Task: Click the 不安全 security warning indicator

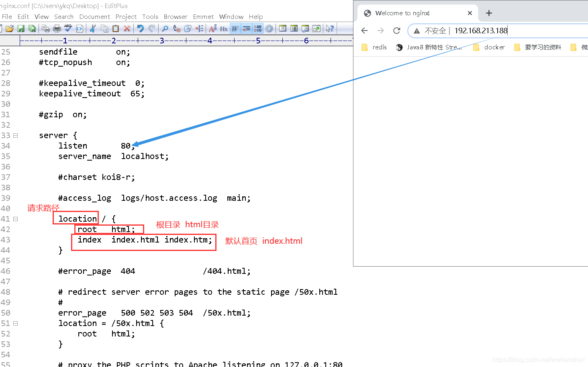Action: pyautogui.click(x=430, y=31)
